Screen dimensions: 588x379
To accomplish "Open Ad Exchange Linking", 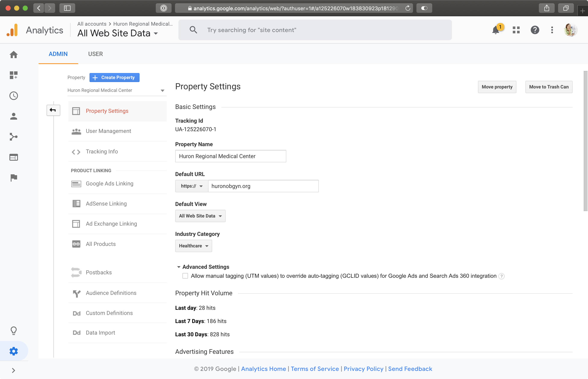I will pyautogui.click(x=117, y=224).
